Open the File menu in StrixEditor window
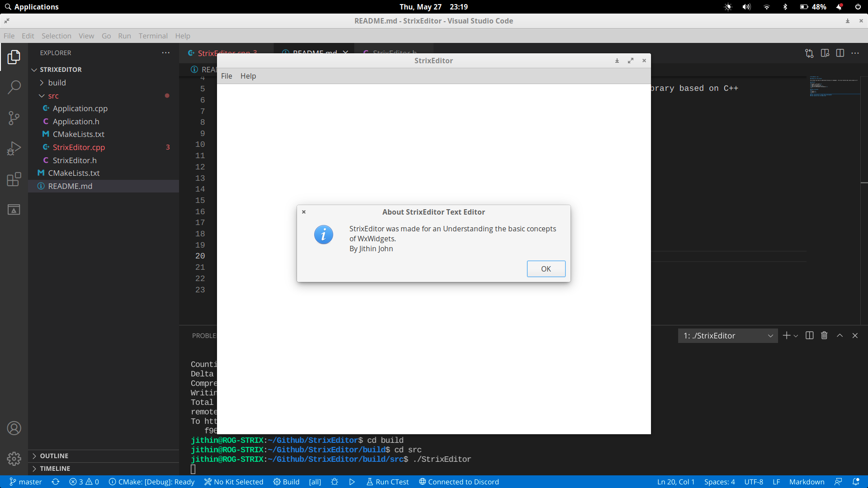 click(x=226, y=76)
